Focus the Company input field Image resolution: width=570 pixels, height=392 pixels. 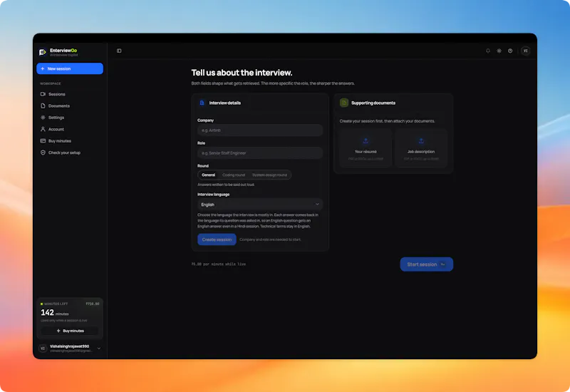point(260,130)
